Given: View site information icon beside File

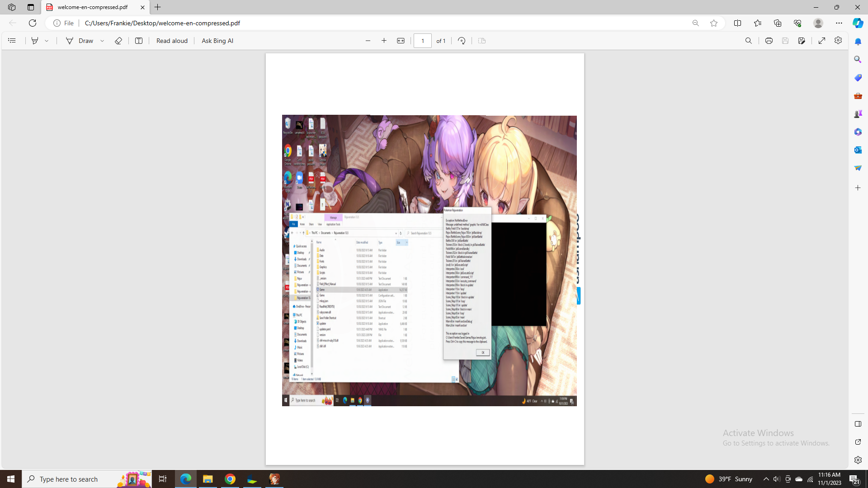Looking at the screenshot, I should pyautogui.click(x=57, y=23).
